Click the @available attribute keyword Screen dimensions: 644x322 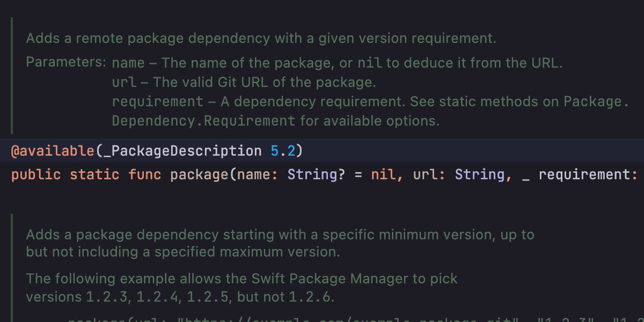52,151
